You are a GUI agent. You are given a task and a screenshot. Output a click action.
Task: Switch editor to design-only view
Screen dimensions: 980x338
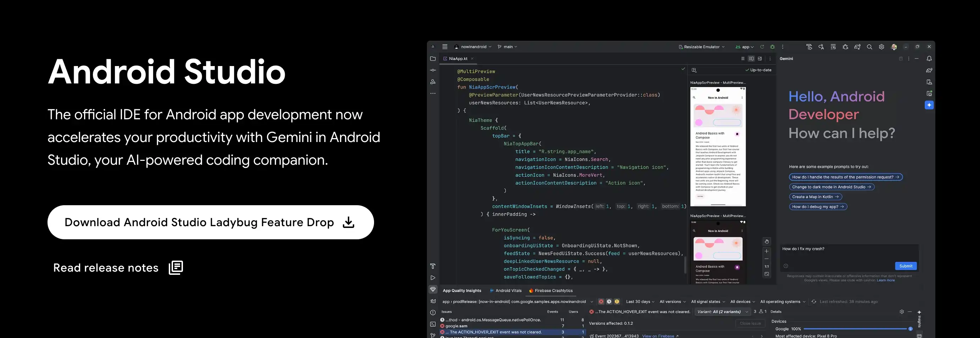coord(760,59)
